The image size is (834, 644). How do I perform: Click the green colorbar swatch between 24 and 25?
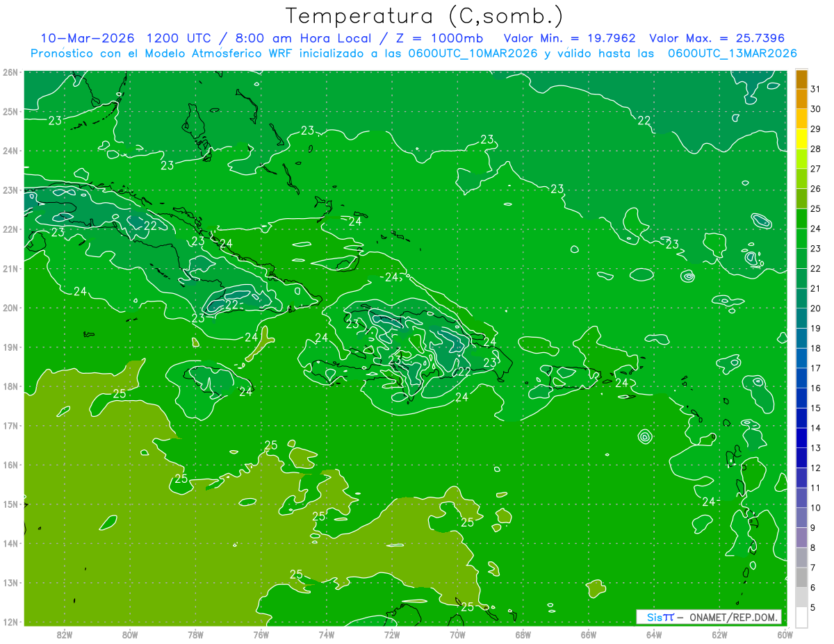[801, 219]
